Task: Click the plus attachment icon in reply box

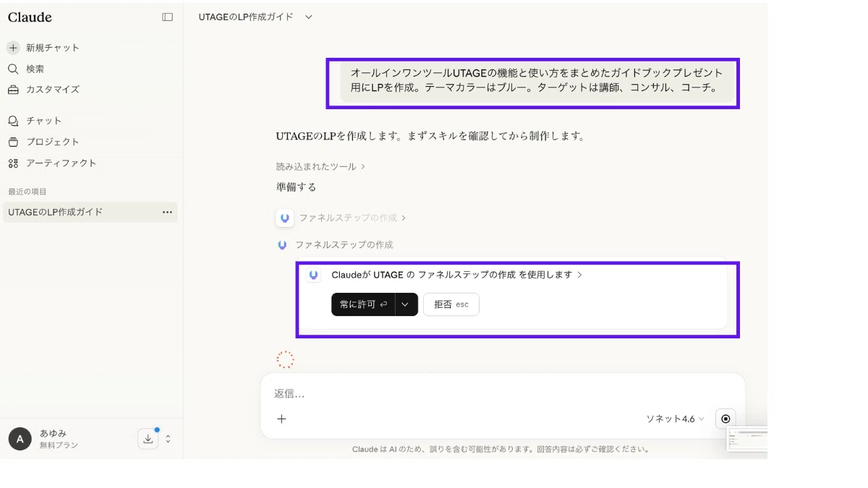Action: pyautogui.click(x=281, y=419)
